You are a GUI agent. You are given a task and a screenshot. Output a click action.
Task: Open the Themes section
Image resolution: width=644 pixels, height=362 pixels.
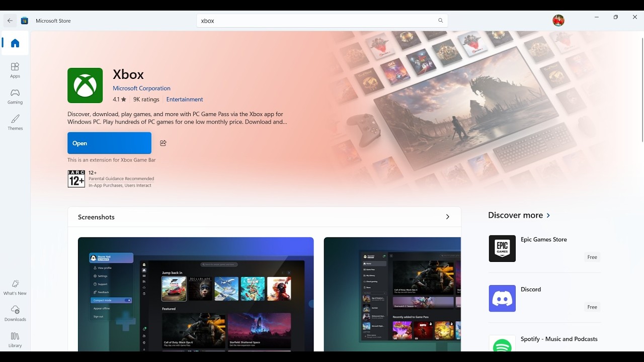click(15, 122)
